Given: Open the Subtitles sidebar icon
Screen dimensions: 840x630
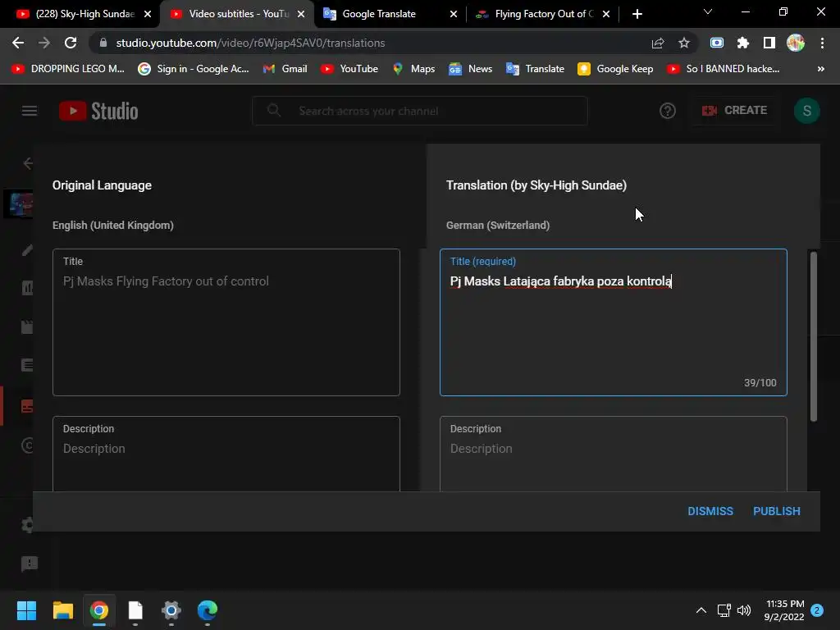Looking at the screenshot, I should coord(27,406).
